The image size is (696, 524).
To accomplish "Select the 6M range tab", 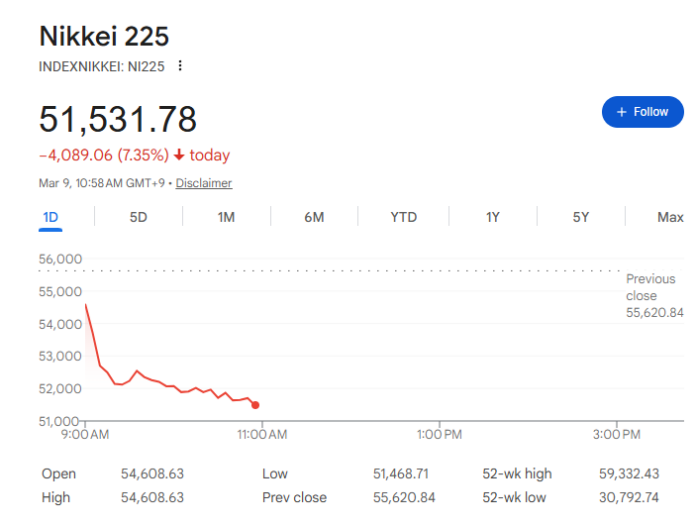I will pos(314,217).
